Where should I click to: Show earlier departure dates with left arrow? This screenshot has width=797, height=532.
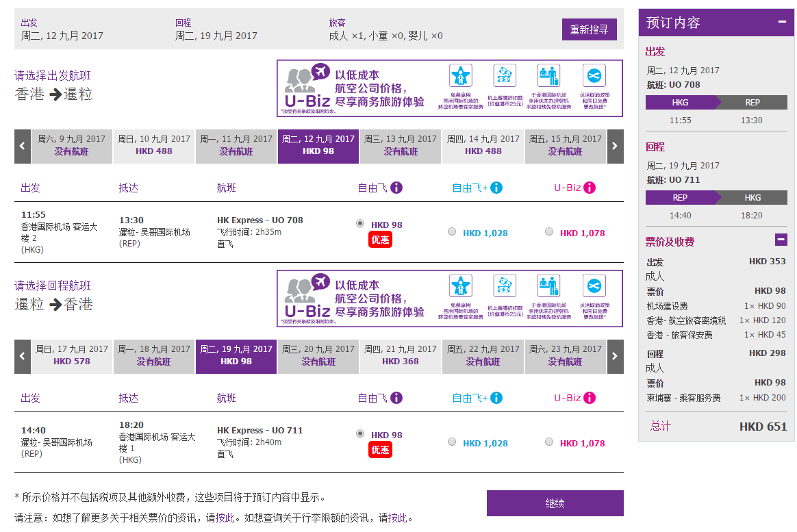pos(23,147)
